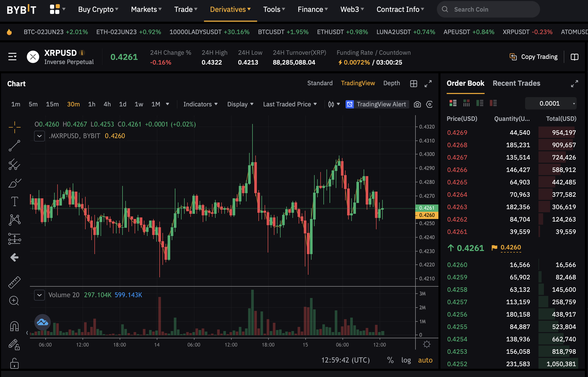Toggle log scale on chart
Screen dimensions: 588x377
pos(406,360)
